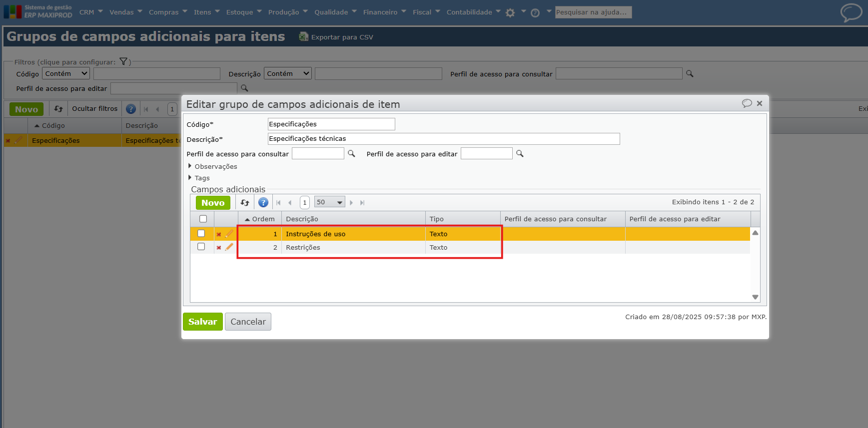
Task: Add a new field with dialog Novo button
Action: 213,202
